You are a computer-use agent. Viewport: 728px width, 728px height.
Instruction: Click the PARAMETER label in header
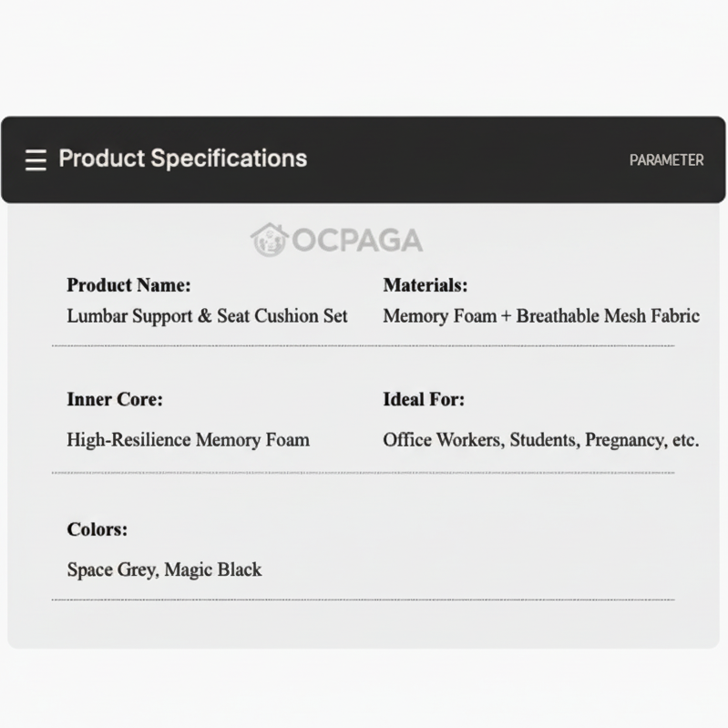coord(666,159)
